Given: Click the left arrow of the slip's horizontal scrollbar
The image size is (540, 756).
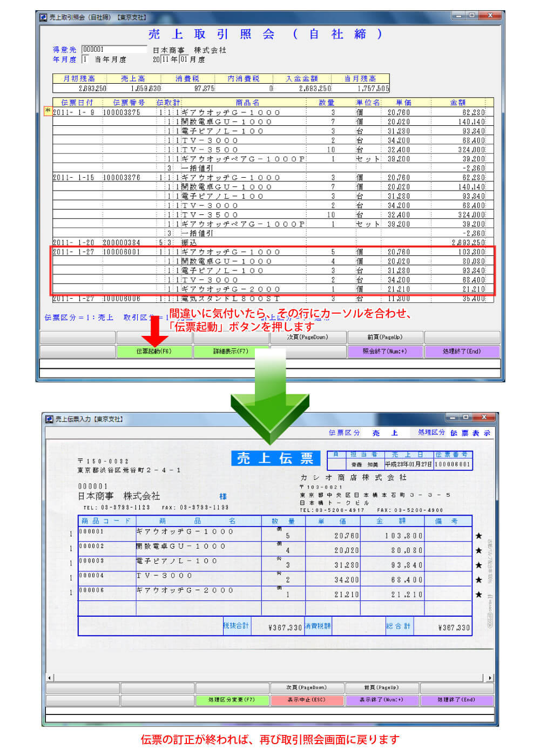Looking at the screenshot, I should 50,678.
